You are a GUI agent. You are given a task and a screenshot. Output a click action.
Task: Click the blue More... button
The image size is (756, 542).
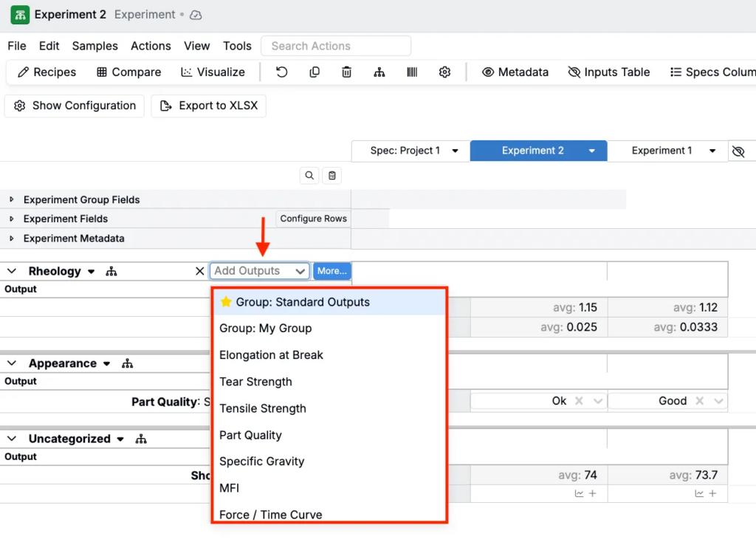coord(332,271)
